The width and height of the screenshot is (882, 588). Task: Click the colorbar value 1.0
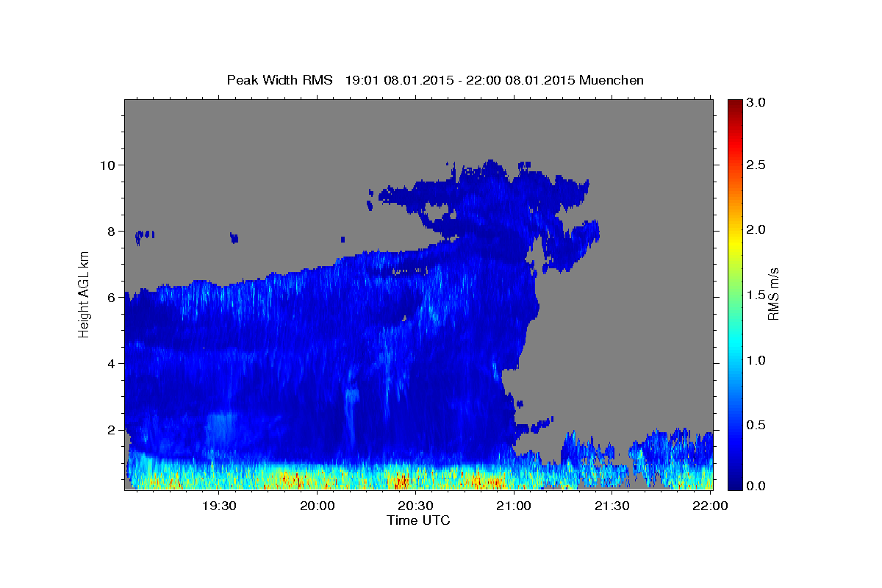[756, 360]
